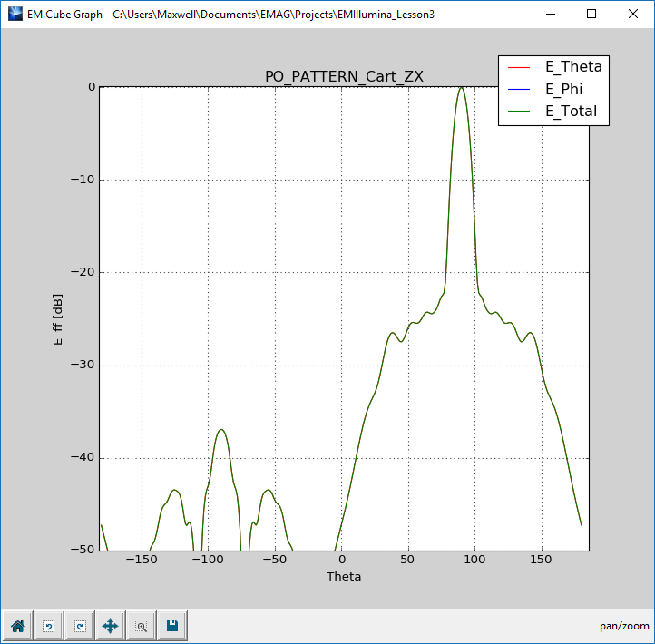Click the green E_Total line sample in legend
655x644 pixels.
coord(520,112)
